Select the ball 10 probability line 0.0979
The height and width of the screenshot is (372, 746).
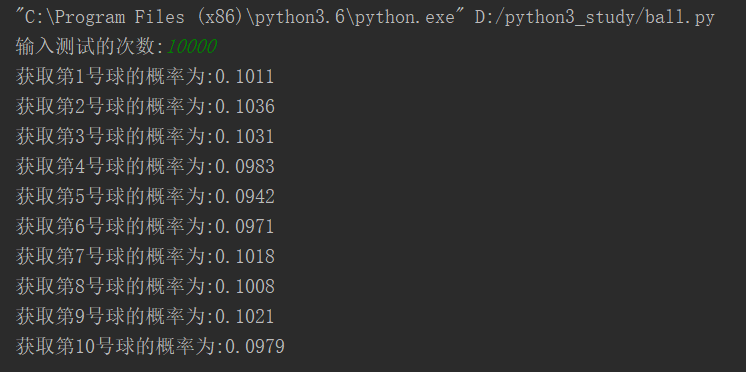coord(150,346)
